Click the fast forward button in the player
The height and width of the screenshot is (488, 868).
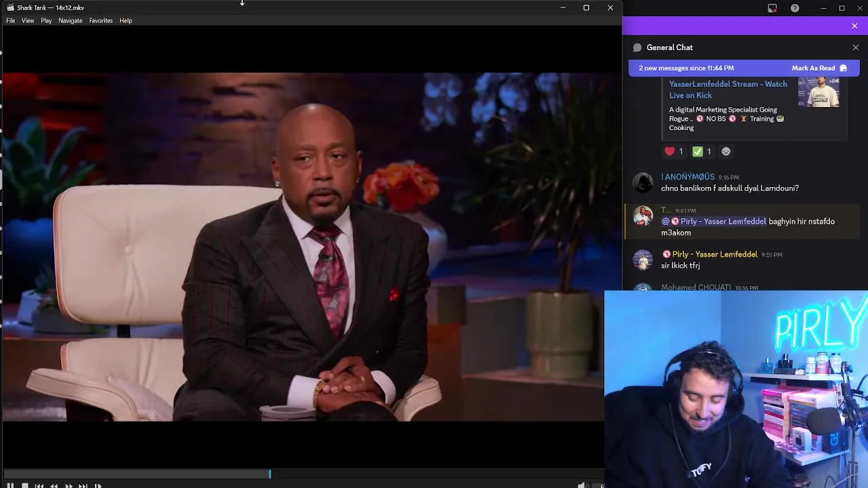pyautogui.click(x=68, y=485)
